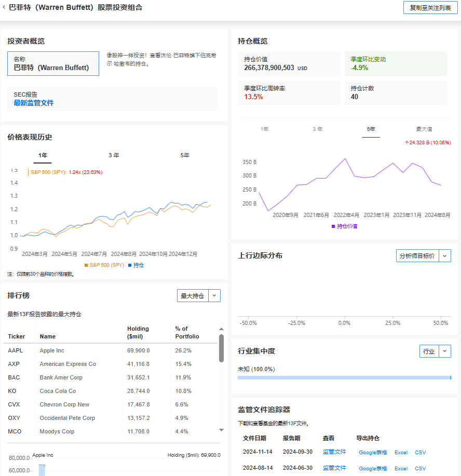Download CSV for 2024-08-14 filing

pyautogui.click(x=420, y=469)
